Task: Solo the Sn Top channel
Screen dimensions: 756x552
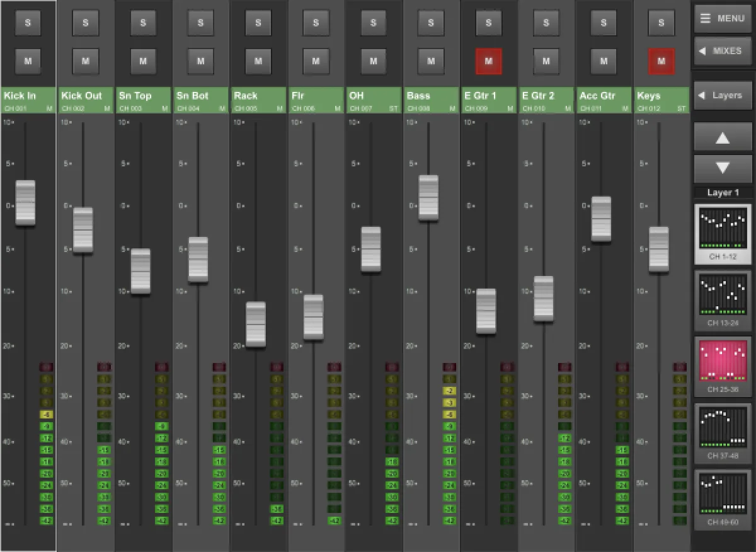Action: click(x=143, y=23)
